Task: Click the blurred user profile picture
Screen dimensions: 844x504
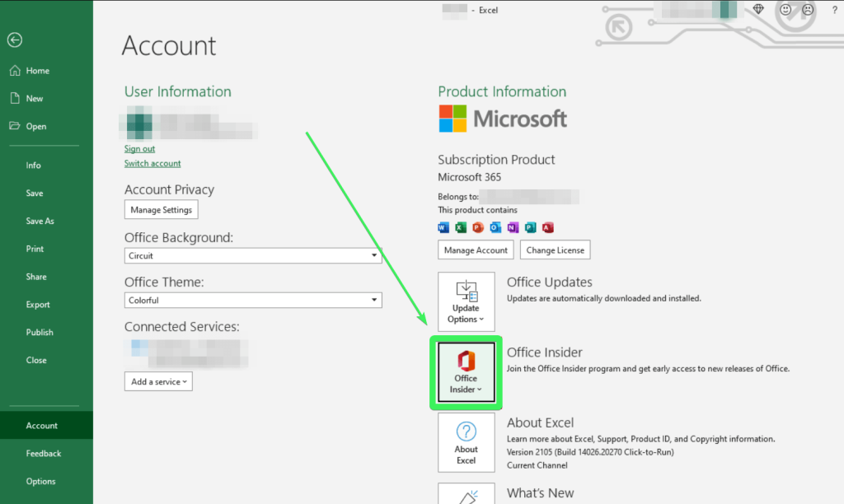Action: pyautogui.click(x=138, y=124)
